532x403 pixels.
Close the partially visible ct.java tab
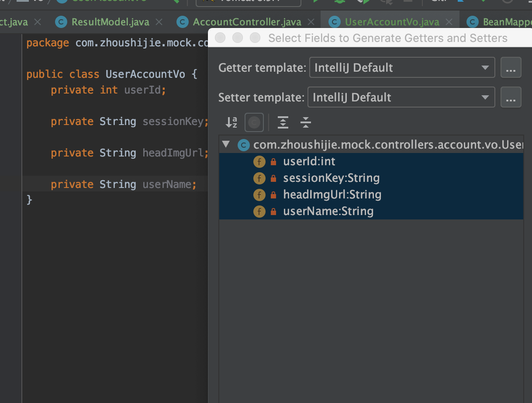click(x=38, y=21)
